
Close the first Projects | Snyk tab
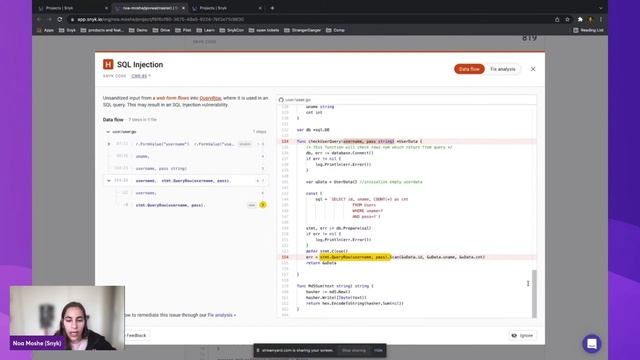tap(107, 8)
